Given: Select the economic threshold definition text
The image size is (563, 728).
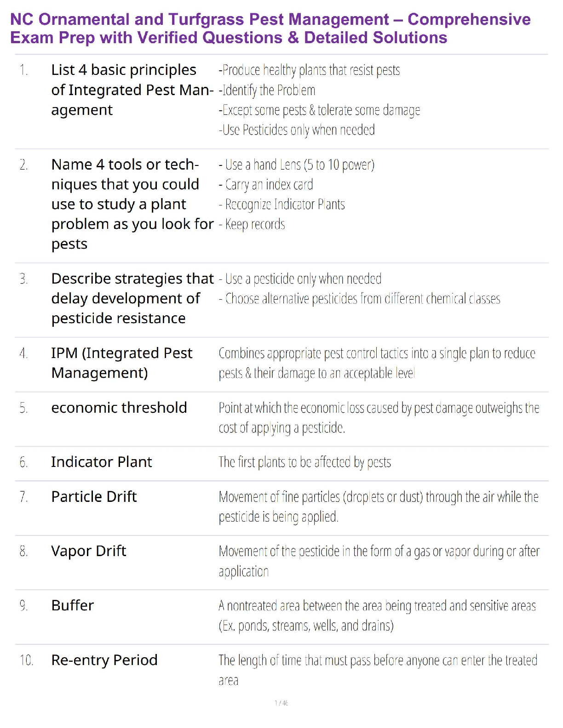Looking at the screenshot, I should click(x=379, y=417).
